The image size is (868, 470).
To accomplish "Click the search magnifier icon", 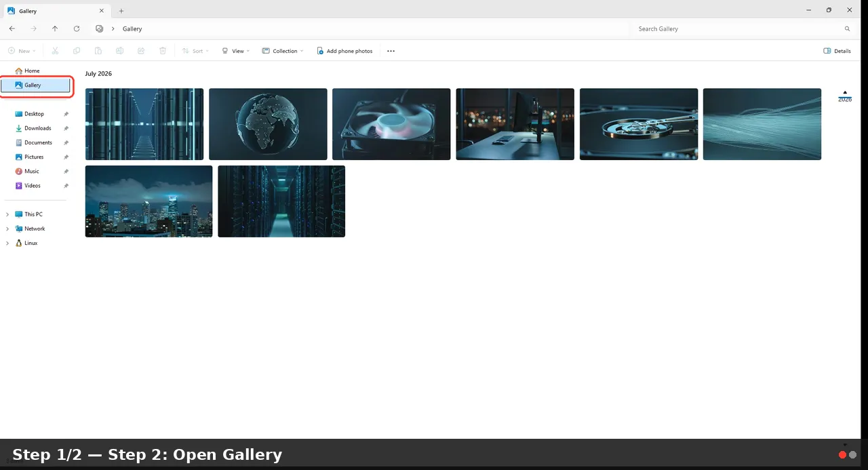I will point(847,29).
